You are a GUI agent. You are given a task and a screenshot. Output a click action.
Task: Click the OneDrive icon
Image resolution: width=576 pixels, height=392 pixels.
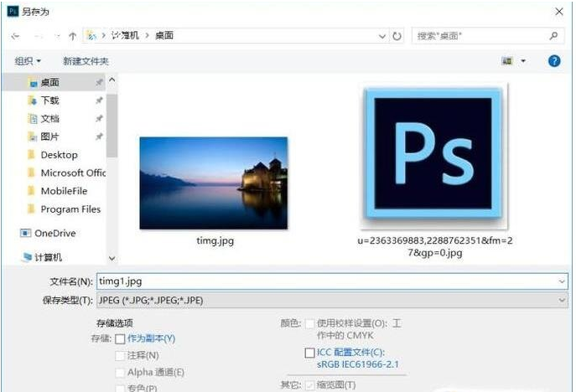tap(25, 233)
